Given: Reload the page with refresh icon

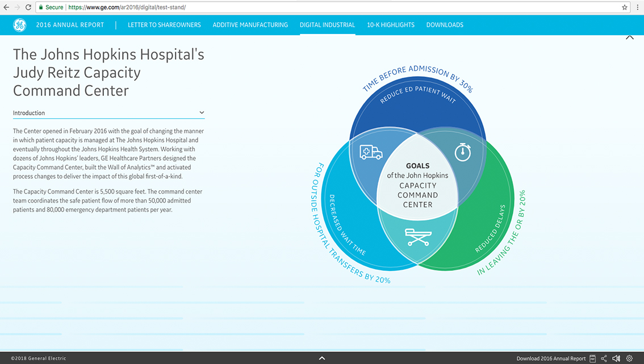Looking at the screenshot, I should point(28,7).
